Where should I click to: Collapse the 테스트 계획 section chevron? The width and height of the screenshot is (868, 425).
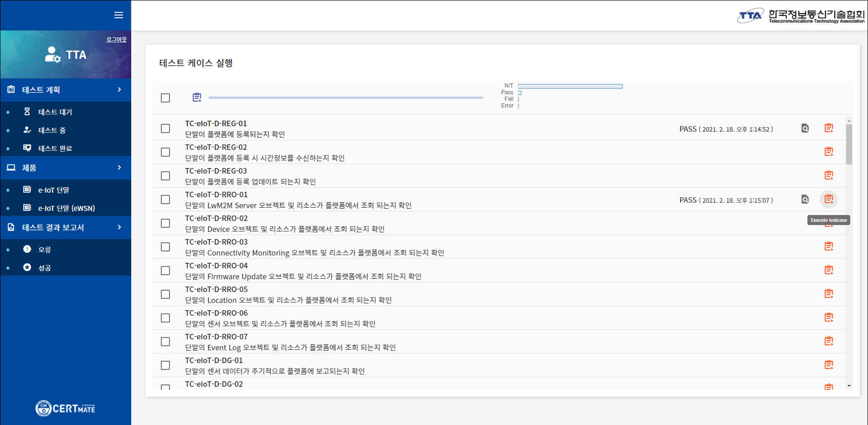pyautogui.click(x=119, y=90)
